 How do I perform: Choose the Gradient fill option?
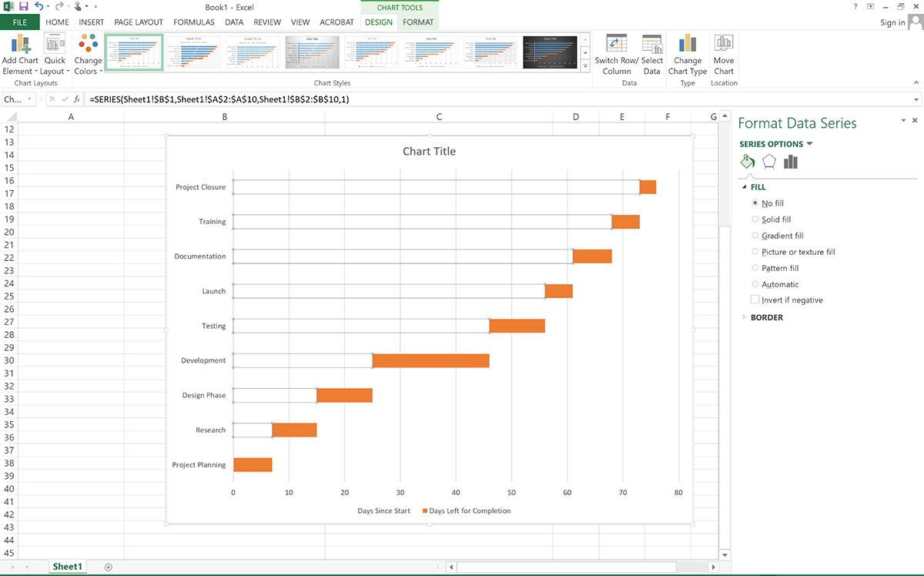point(755,236)
